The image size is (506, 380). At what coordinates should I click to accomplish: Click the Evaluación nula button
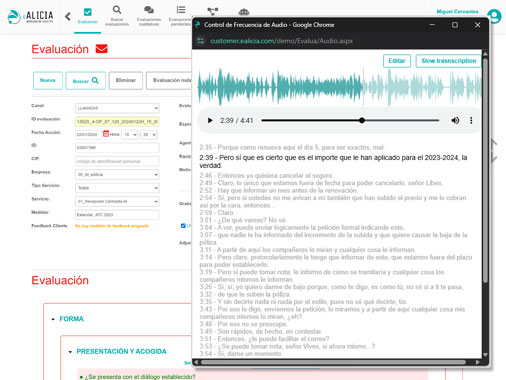tap(170, 80)
